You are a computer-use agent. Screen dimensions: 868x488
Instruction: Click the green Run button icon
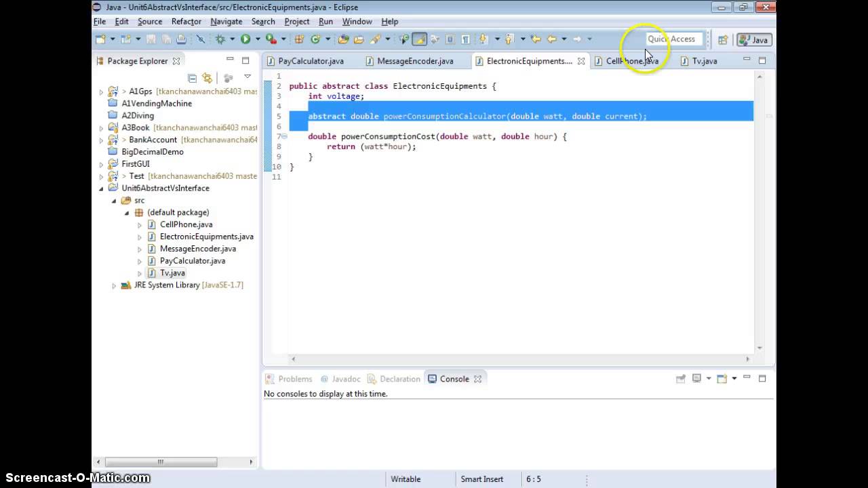pos(245,39)
